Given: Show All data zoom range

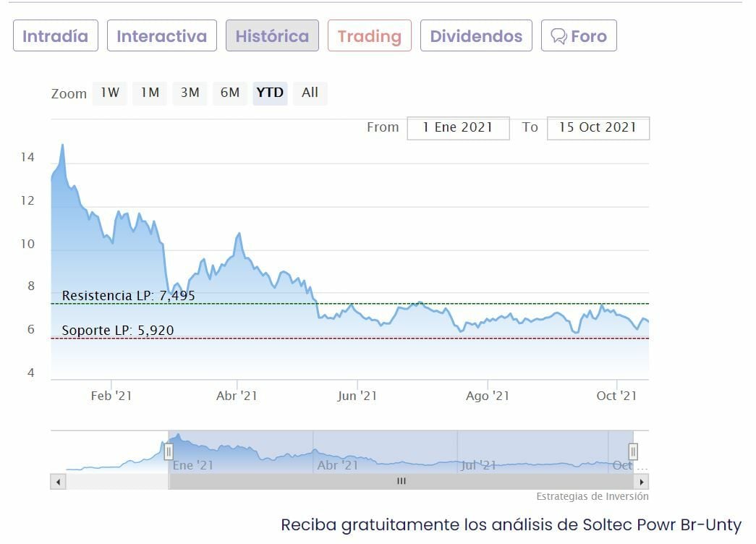Looking at the screenshot, I should pos(310,93).
